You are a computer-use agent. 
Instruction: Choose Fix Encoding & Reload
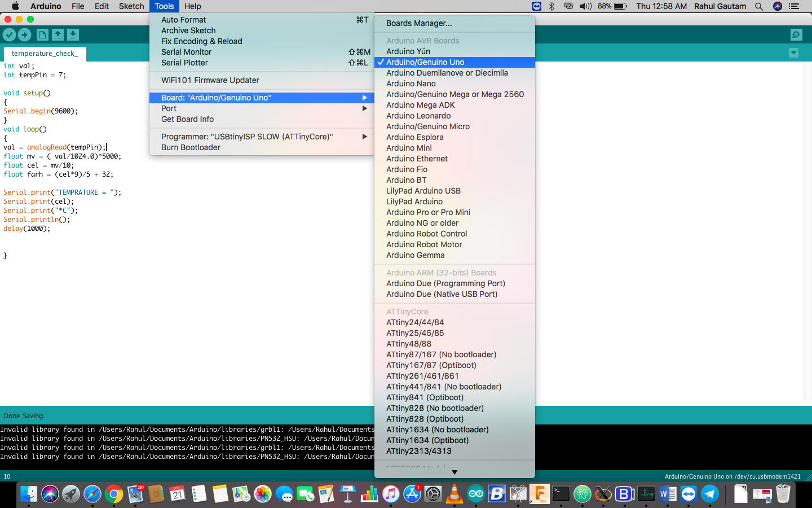point(262,41)
